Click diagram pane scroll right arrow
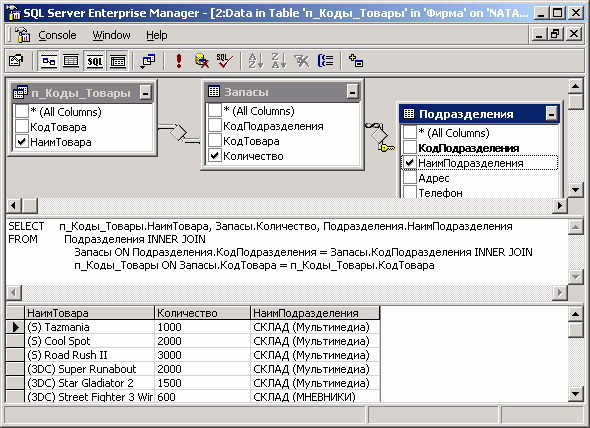Screen dimensions: 590x428 [560, 206]
